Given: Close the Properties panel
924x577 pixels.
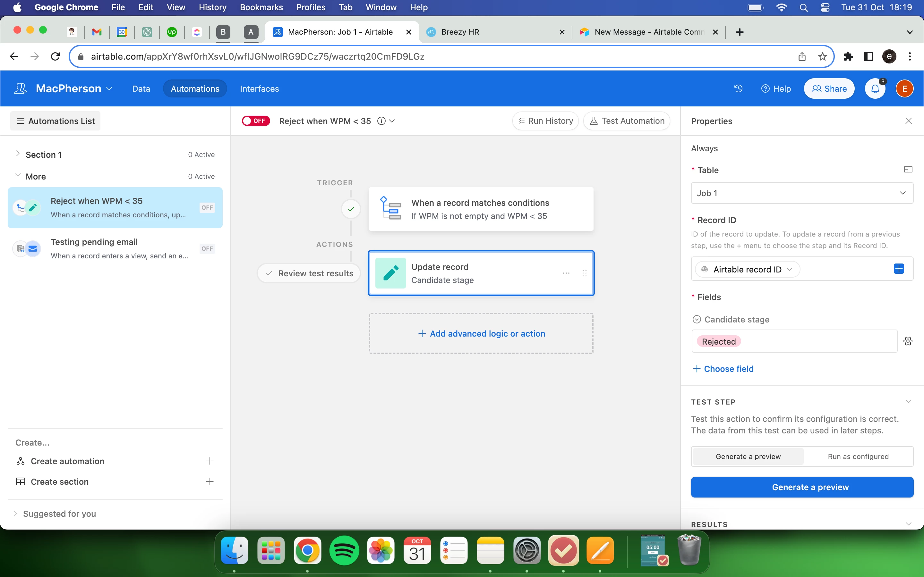Looking at the screenshot, I should (908, 121).
